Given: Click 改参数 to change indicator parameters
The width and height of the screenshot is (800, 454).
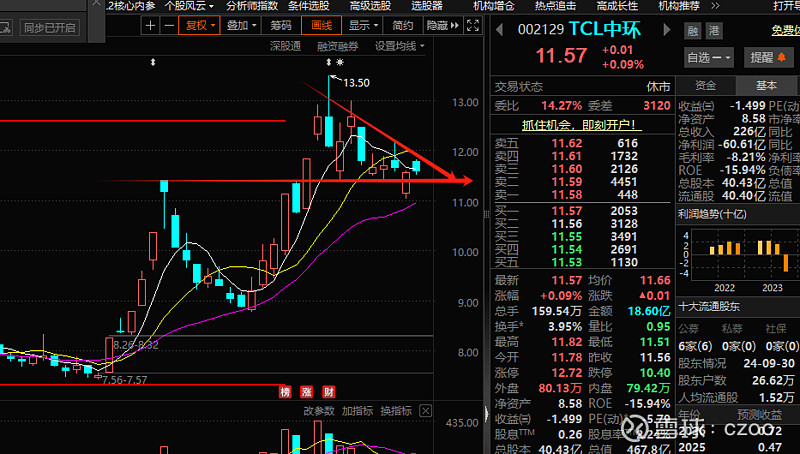Looking at the screenshot, I should (319, 411).
